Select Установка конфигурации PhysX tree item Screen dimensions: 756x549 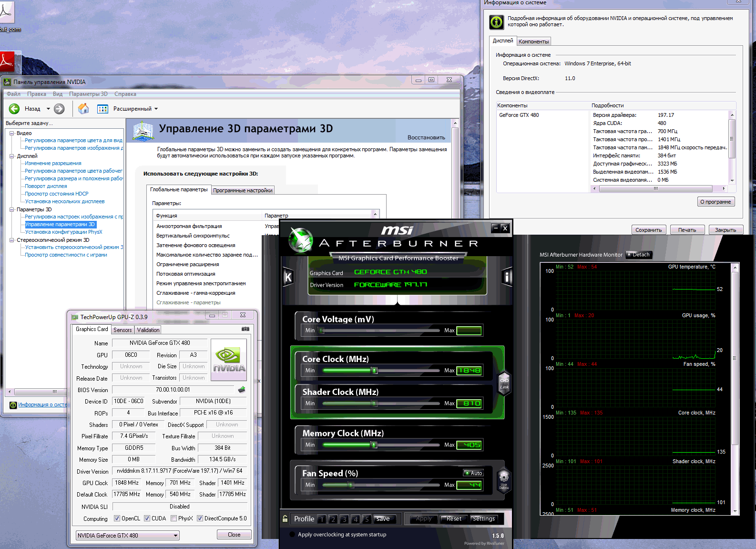63,232
